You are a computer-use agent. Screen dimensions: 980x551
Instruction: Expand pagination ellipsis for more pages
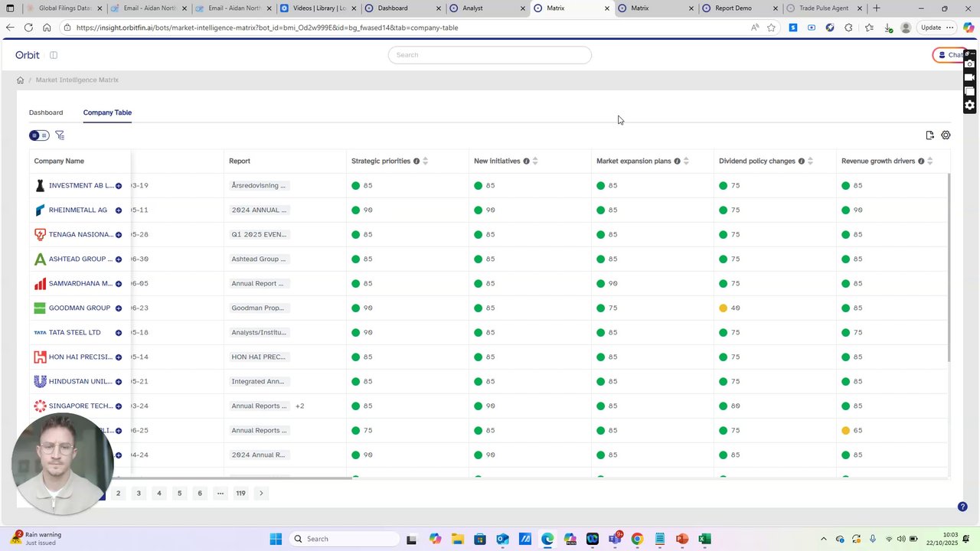[x=220, y=494]
